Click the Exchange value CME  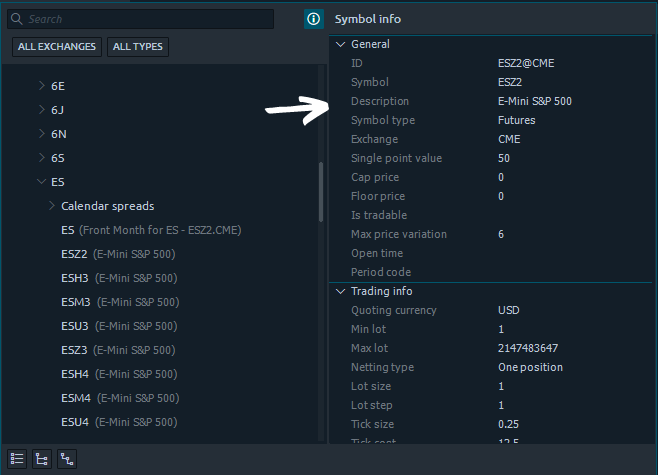click(509, 139)
